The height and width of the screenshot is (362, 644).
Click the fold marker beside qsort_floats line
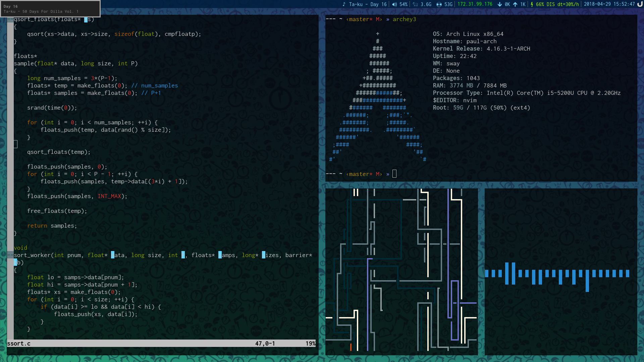(x=10, y=19)
